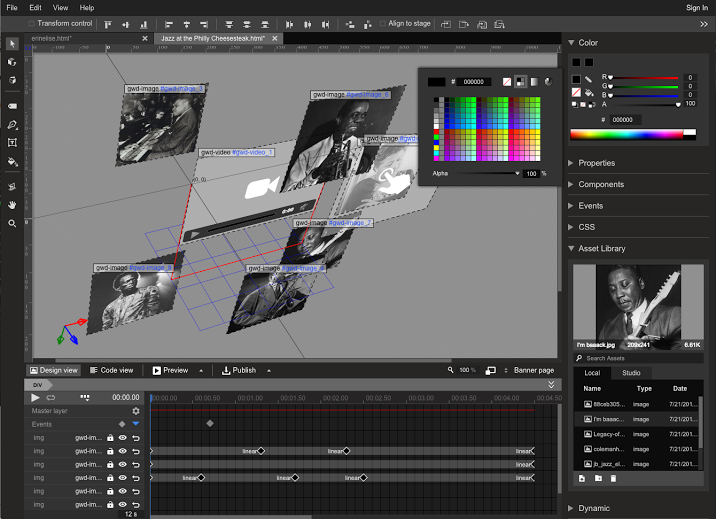Select the Selection arrow tool
The width and height of the screenshot is (716, 519).
pyautogui.click(x=12, y=44)
